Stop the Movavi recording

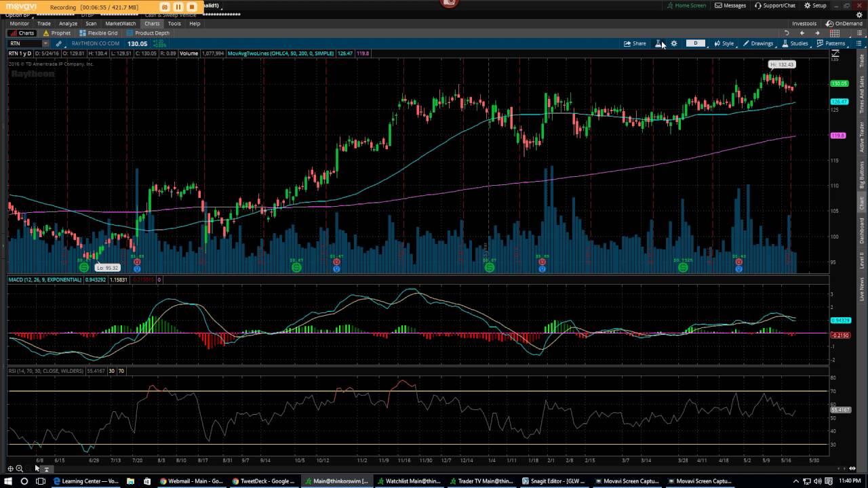click(192, 7)
